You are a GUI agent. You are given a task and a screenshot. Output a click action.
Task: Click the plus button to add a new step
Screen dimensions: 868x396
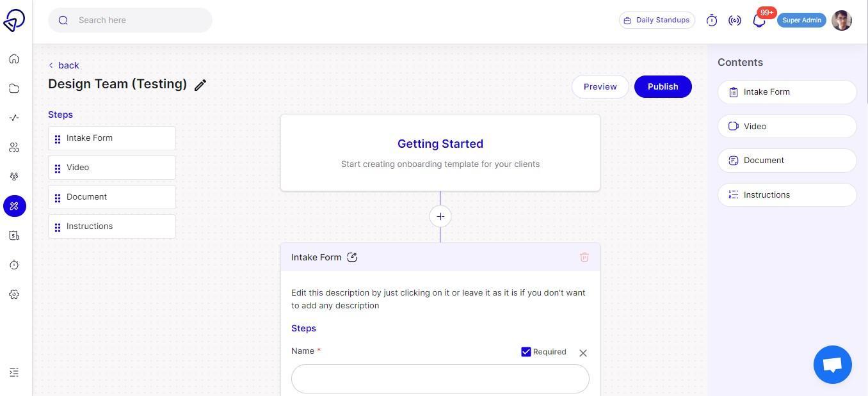pos(440,216)
